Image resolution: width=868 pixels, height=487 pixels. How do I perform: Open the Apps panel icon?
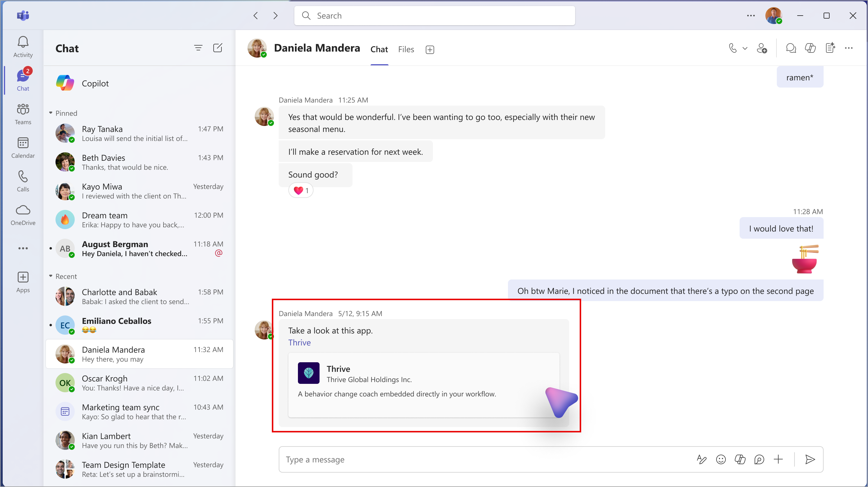(23, 278)
